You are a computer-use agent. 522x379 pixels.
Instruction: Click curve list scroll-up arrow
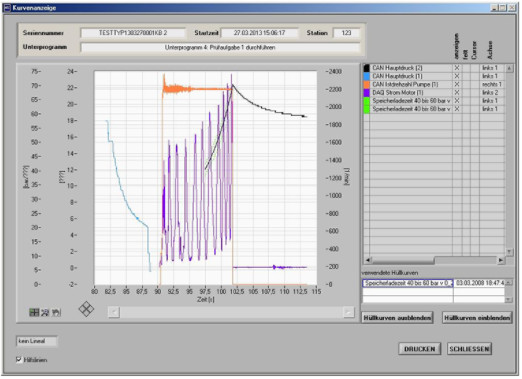point(509,68)
